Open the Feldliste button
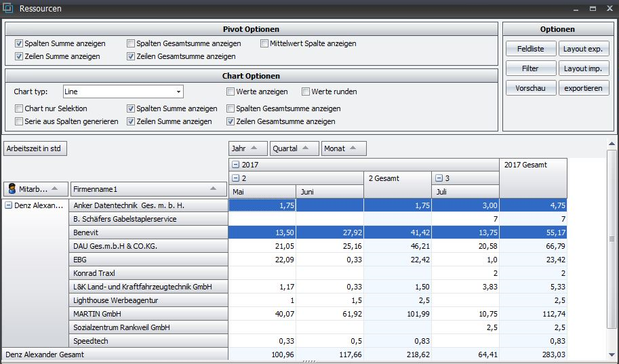 (x=531, y=49)
